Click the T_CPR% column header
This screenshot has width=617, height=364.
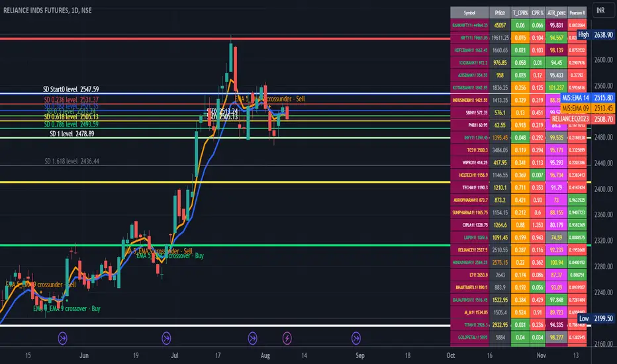pyautogui.click(x=520, y=13)
